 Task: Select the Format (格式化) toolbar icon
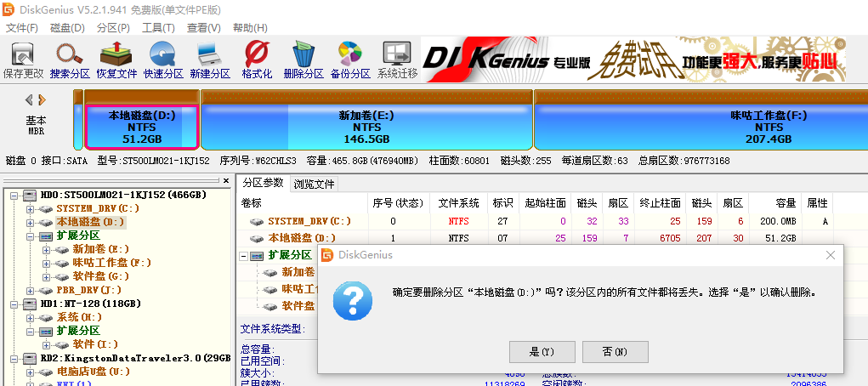pyautogui.click(x=257, y=60)
